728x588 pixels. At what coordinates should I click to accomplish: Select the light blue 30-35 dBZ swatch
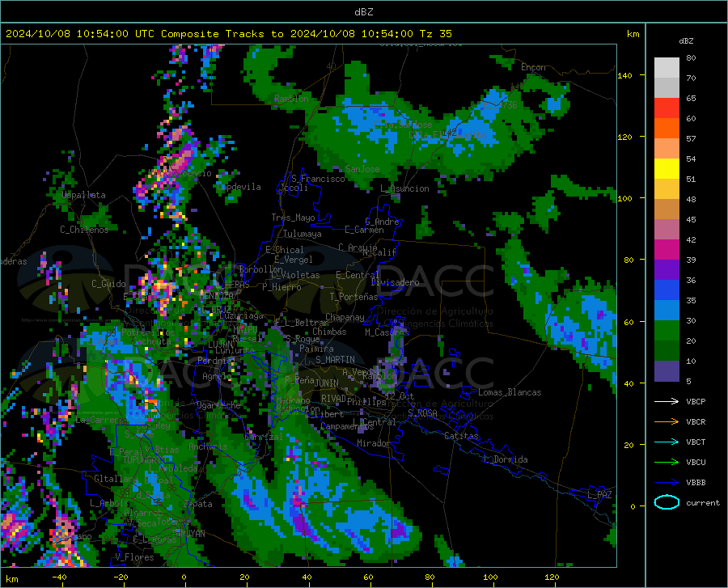point(667,311)
